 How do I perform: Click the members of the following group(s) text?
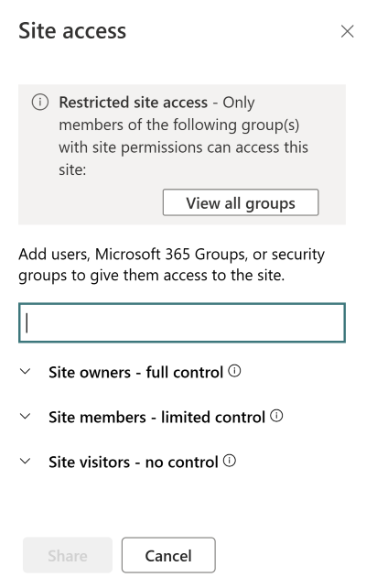179,125
